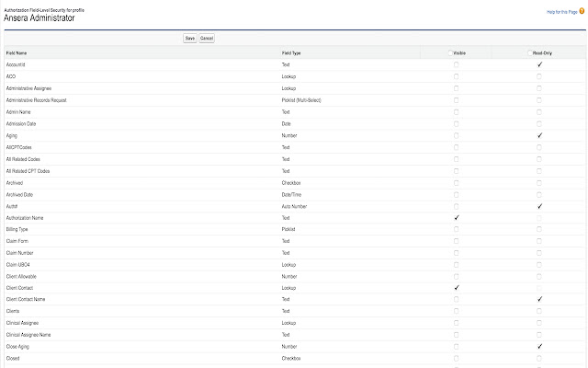Click the All Related CPT Codes label
Viewport: 588px width, 368px height.
pyautogui.click(x=28, y=171)
